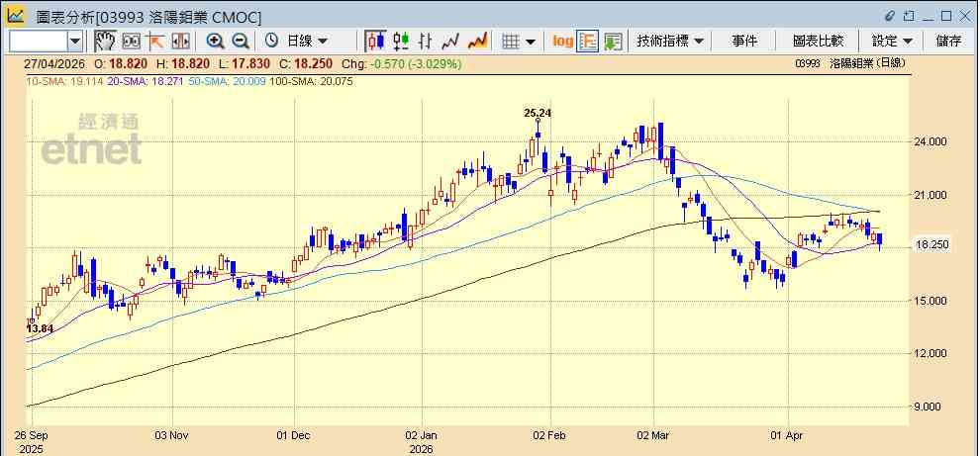Viewport: 980px width, 456px height.
Task: Click the pop-out window icon in title bar
Action: (909, 16)
